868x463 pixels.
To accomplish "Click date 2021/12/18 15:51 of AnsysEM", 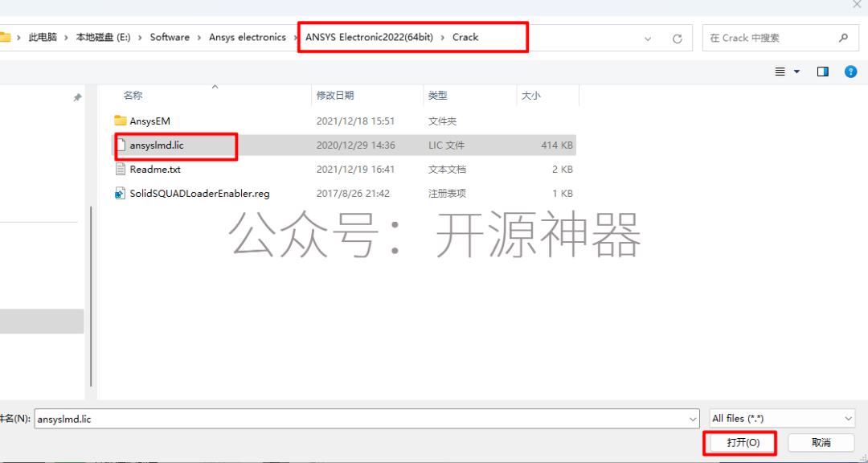I will point(355,121).
